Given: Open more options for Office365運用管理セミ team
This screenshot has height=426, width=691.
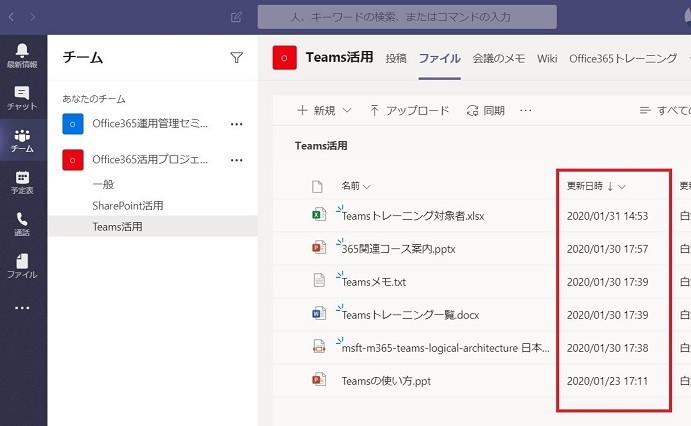Looking at the screenshot, I should [237, 124].
